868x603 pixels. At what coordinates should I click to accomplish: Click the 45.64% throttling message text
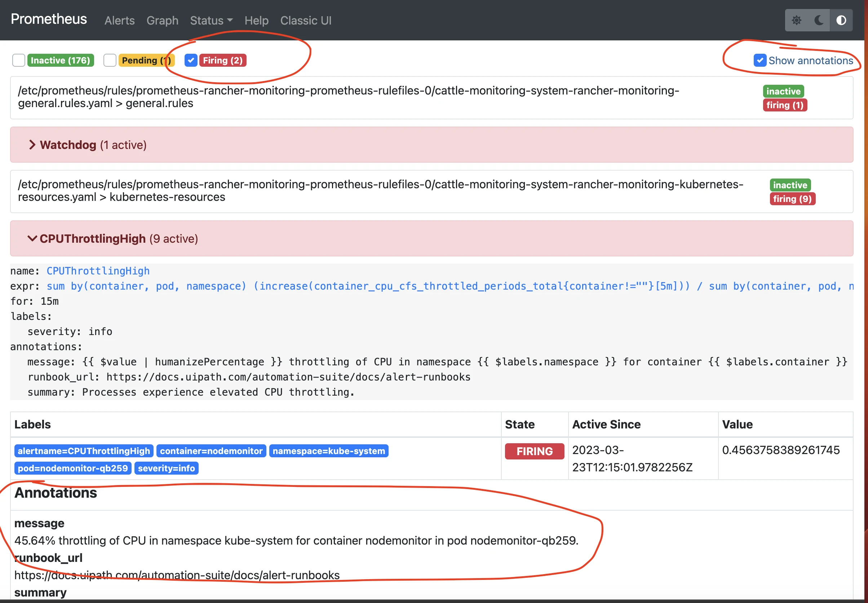point(296,540)
